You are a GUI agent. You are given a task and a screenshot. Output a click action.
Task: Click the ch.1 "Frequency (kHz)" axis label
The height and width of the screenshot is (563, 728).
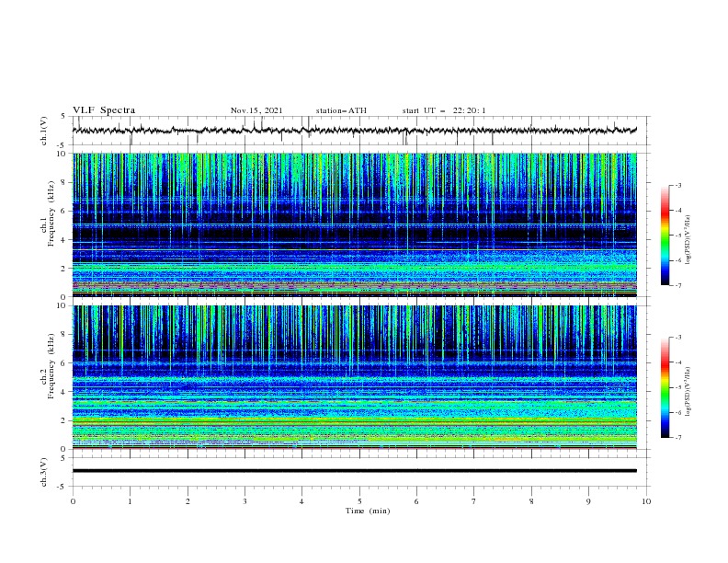coord(51,213)
